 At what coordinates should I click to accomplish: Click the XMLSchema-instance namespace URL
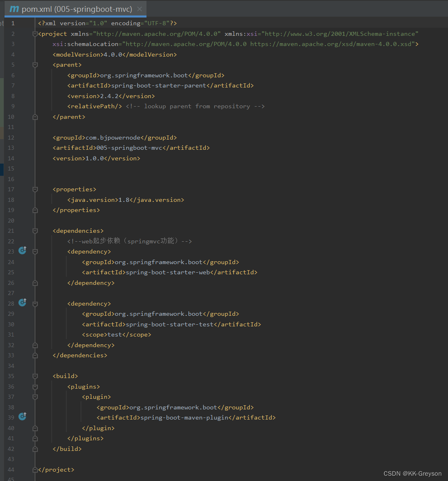tap(340, 34)
